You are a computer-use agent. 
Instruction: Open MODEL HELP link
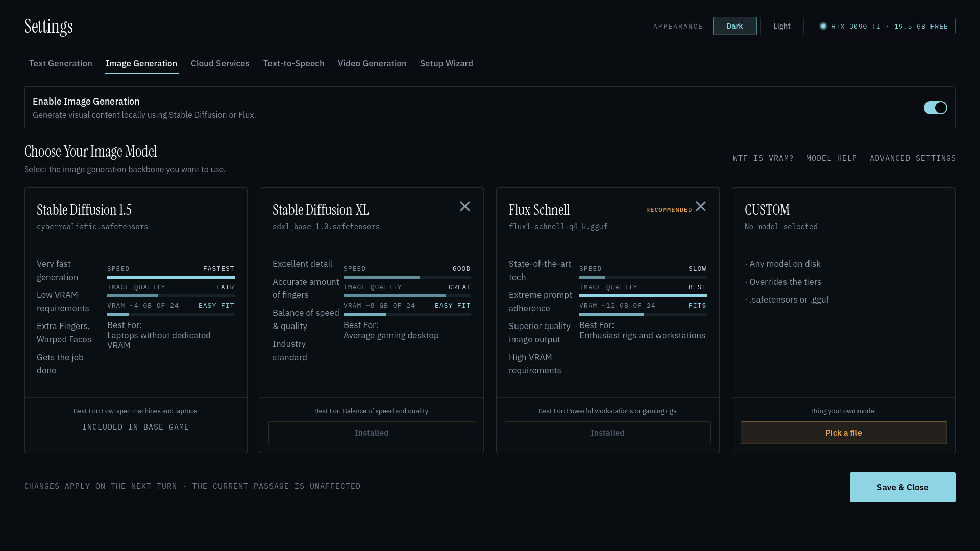tap(831, 158)
